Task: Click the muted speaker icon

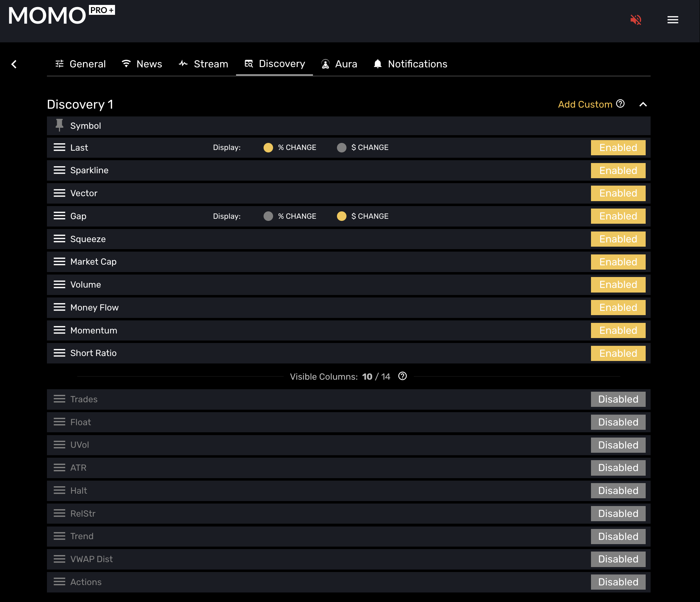Action: (636, 20)
